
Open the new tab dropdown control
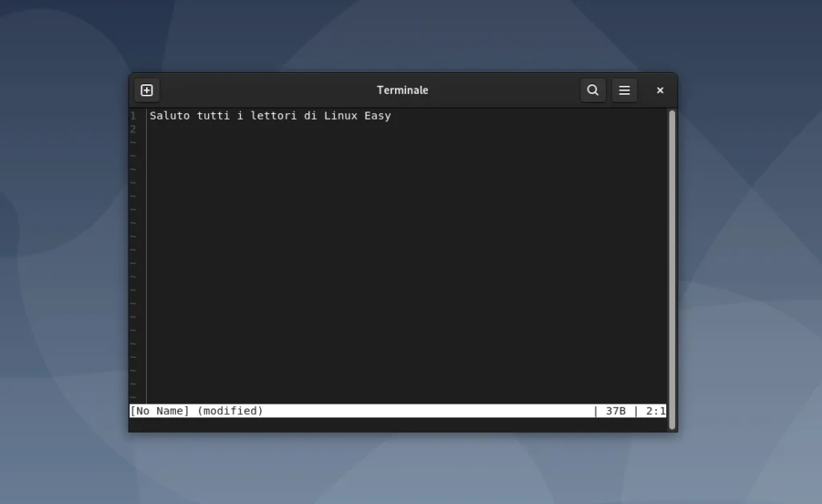(x=145, y=90)
